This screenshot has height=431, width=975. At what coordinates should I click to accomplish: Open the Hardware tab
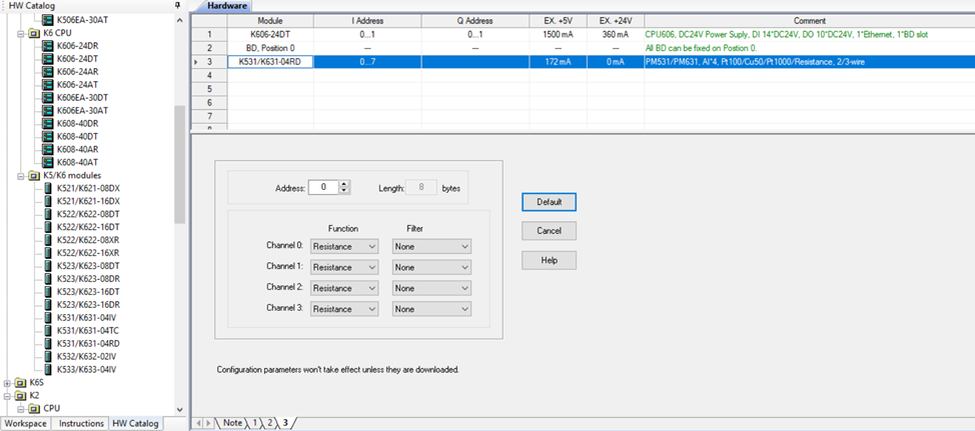[x=227, y=6]
